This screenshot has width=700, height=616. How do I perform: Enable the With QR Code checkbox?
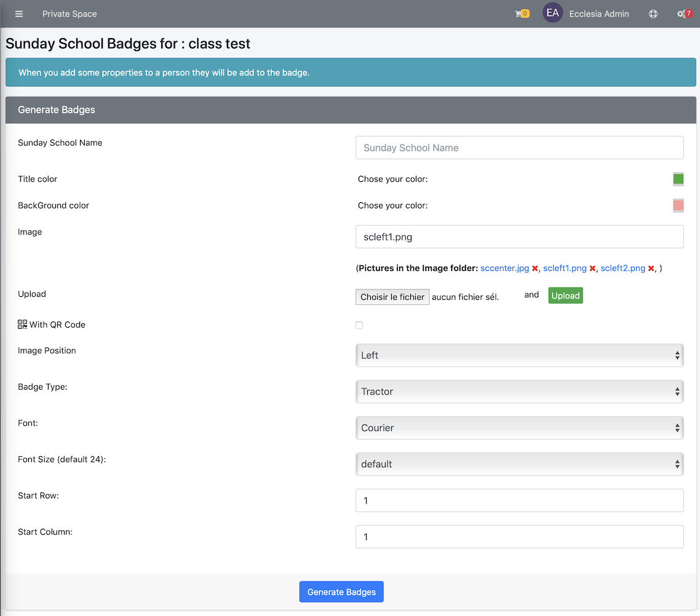point(359,325)
